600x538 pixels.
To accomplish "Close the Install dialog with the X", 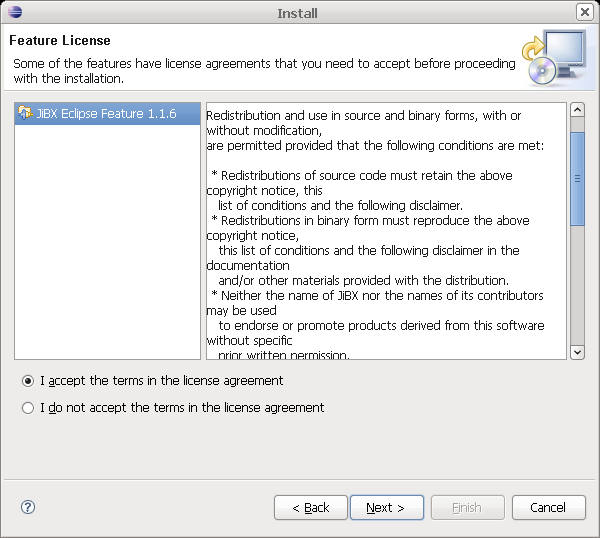I will click(x=584, y=12).
